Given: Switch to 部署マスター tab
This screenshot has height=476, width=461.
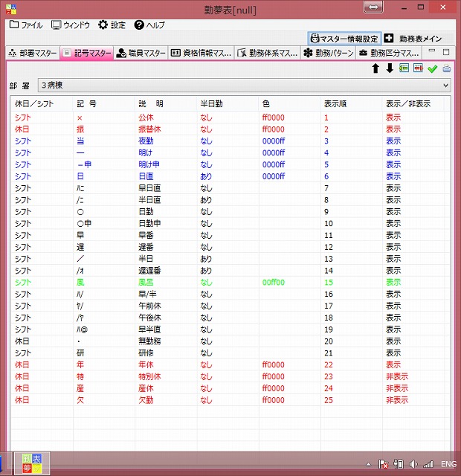Looking at the screenshot, I should [33, 53].
